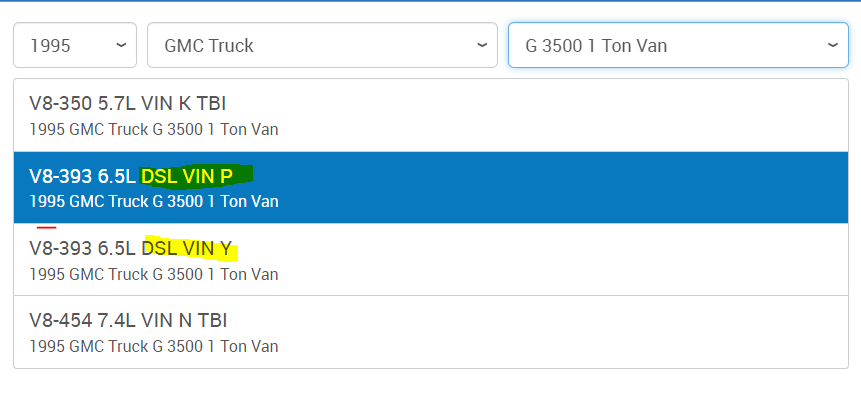Choose the highlighted V8-393 6.5L DSL VIN P option
Screen dimensions: 861x418
(430, 187)
